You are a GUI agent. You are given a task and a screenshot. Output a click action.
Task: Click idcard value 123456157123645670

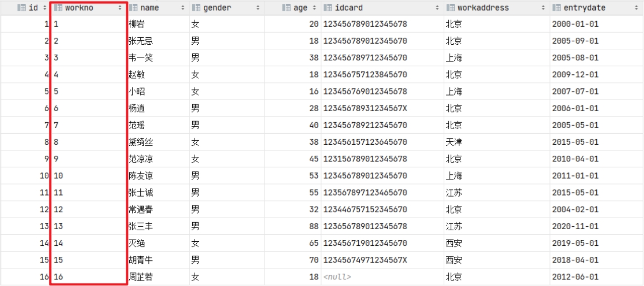coord(365,142)
